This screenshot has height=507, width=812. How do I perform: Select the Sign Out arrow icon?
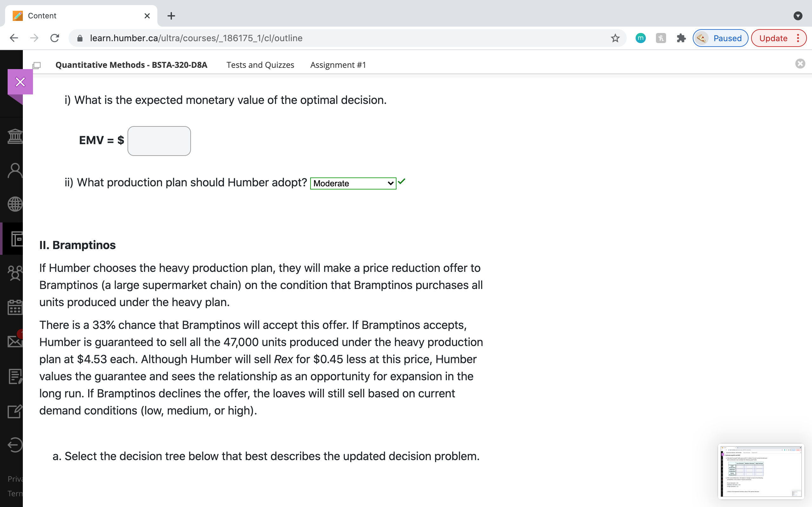coord(15,445)
